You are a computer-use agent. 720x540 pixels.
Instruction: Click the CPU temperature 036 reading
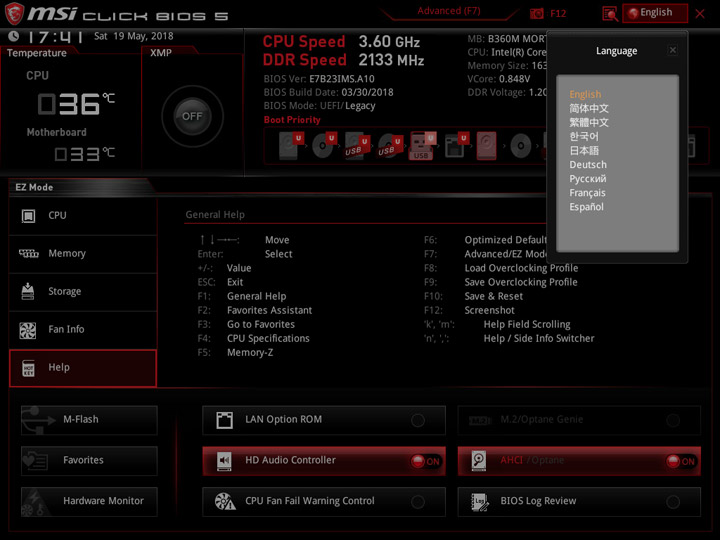[x=76, y=104]
